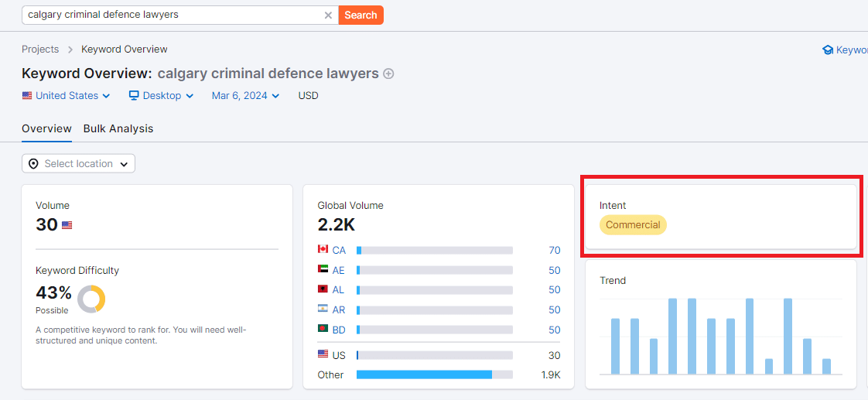This screenshot has height=400, width=868.
Task: Click the orange Search button
Action: 361,15
